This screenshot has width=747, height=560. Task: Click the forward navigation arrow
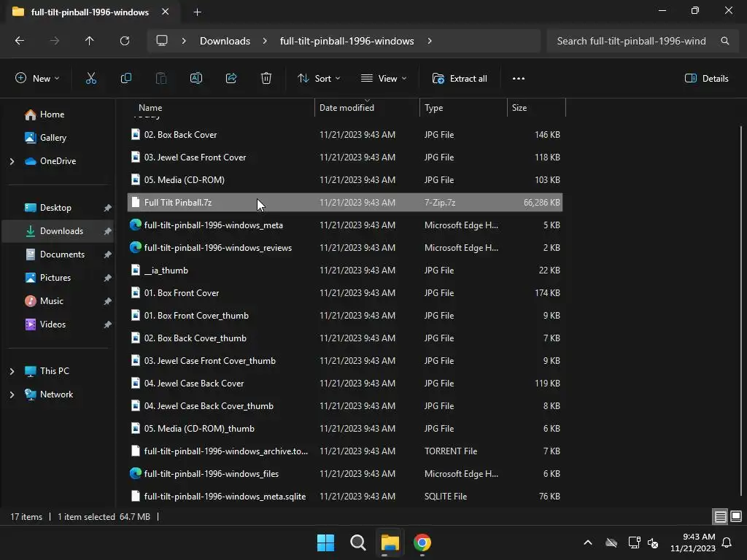pos(55,41)
